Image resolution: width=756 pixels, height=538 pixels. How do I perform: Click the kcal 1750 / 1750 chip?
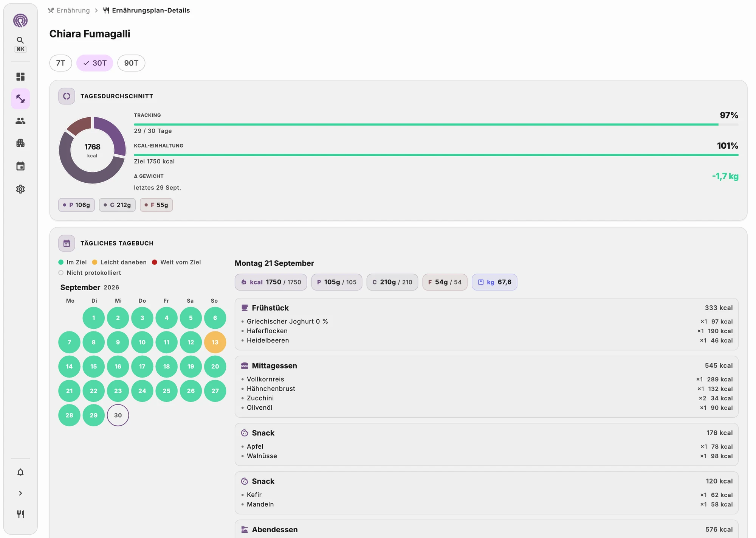point(271,282)
